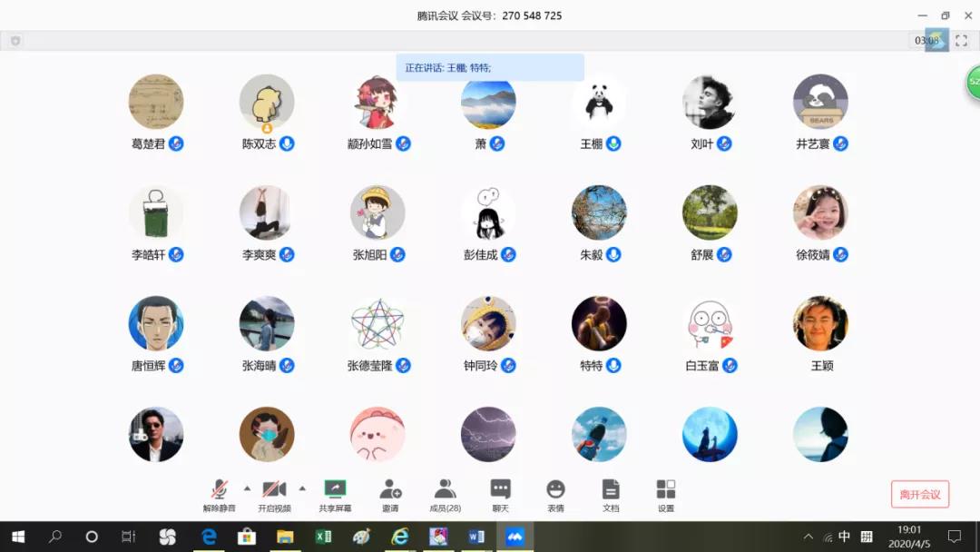Click the Windows Start button
980x552 pixels.
[x=17, y=537]
